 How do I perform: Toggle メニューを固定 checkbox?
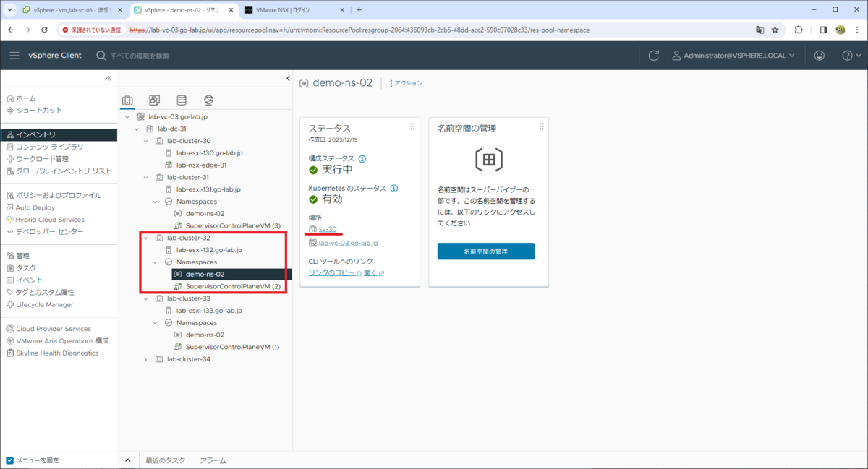(9, 460)
